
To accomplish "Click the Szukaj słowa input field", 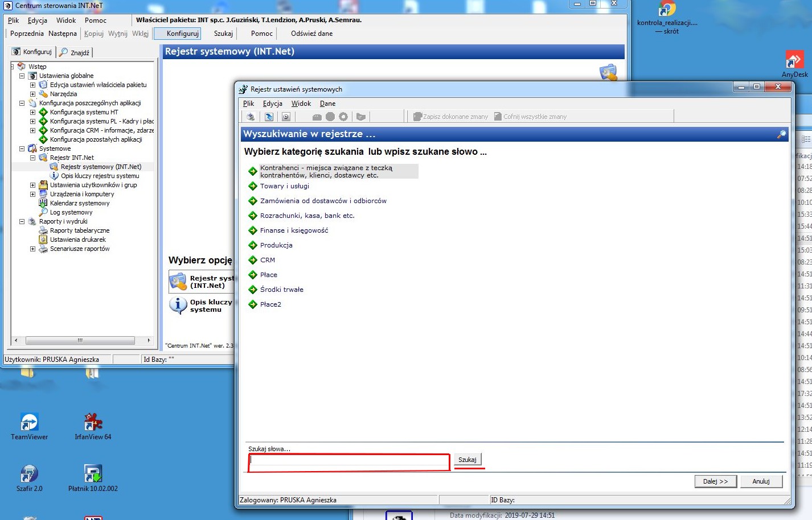I will coord(349,461).
